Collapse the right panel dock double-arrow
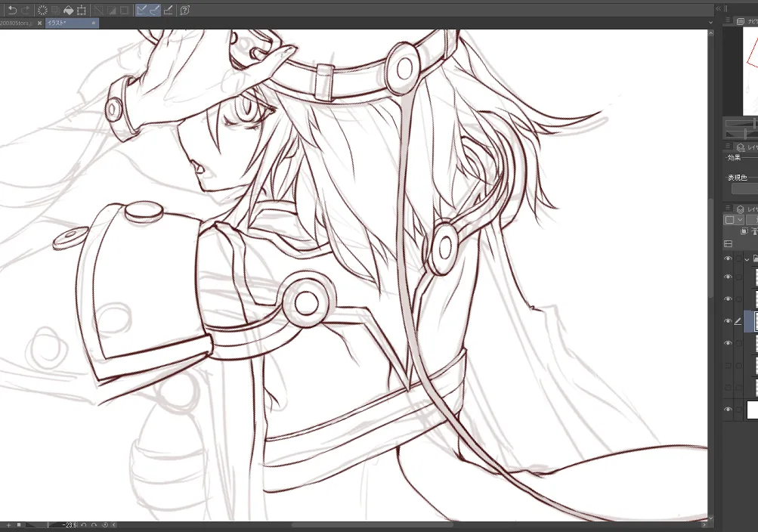 coord(719,8)
